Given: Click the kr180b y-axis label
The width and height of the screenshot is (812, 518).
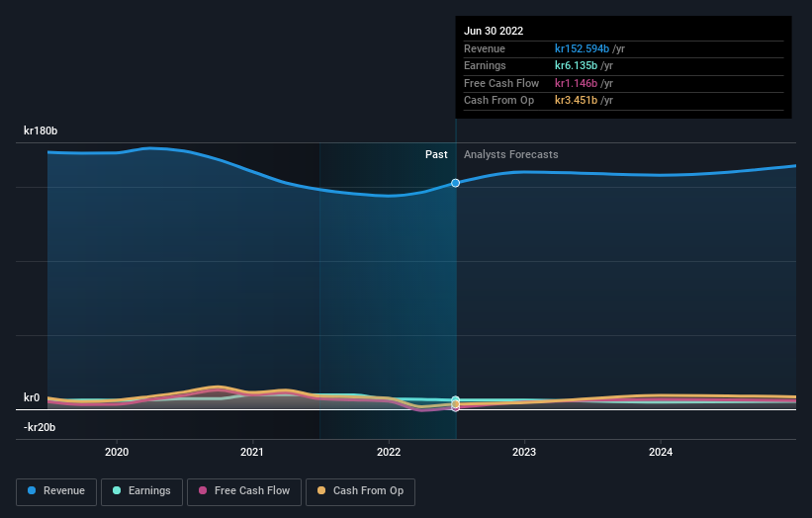Looking at the screenshot, I should (x=41, y=130).
